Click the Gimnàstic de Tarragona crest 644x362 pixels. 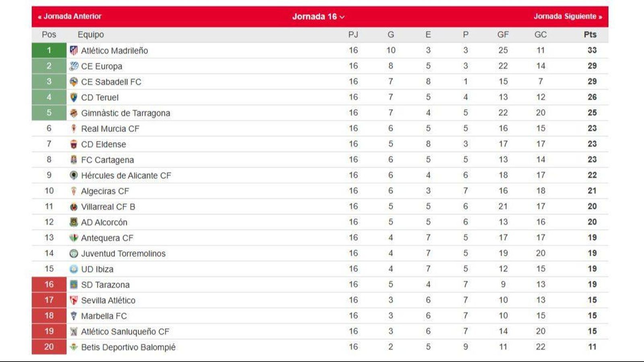(x=74, y=113)
